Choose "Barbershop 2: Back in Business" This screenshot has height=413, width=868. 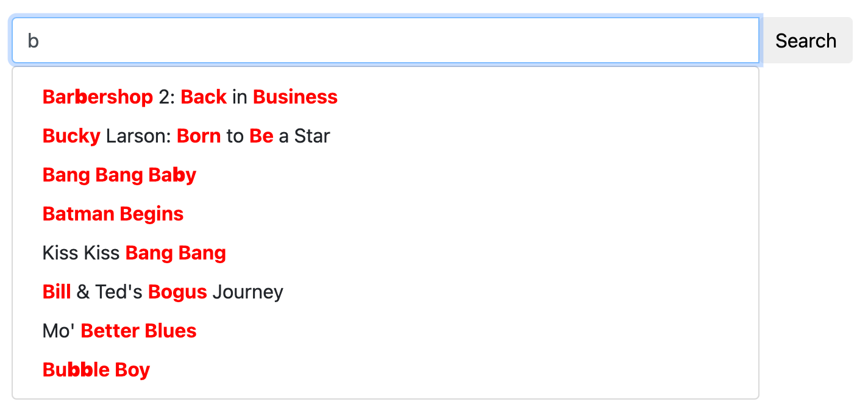(190, 96)
